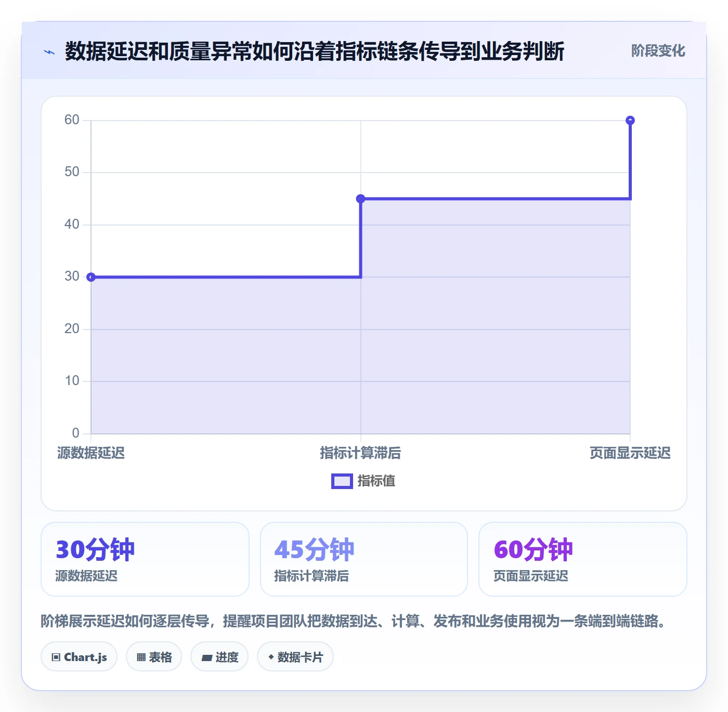Click the bar icon in 进度 tag
This screenshot has width=728, height=712.
pos(207,658)
